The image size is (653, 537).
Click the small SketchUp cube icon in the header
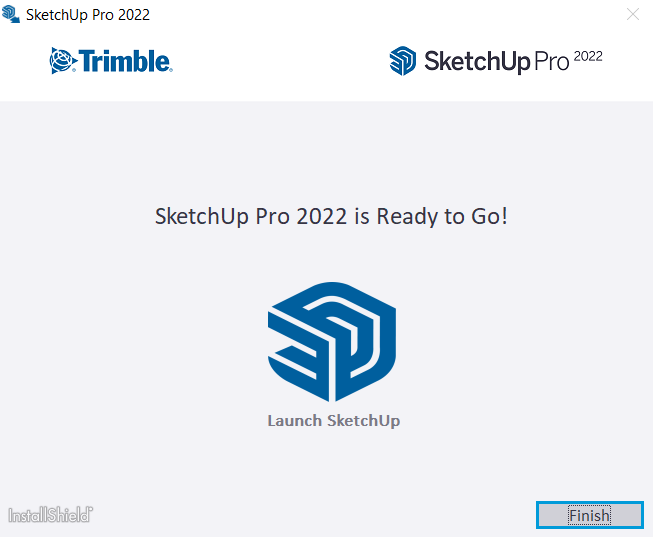coord(402,61)
